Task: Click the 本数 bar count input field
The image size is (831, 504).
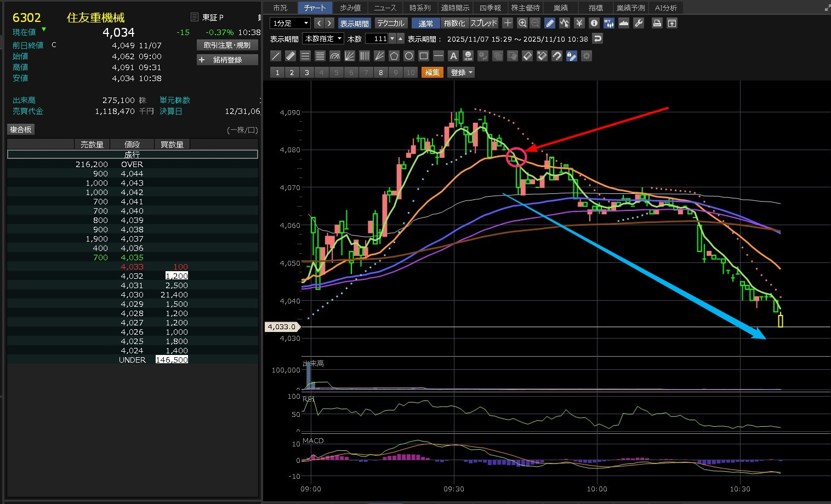Action: tap(378, 39)
